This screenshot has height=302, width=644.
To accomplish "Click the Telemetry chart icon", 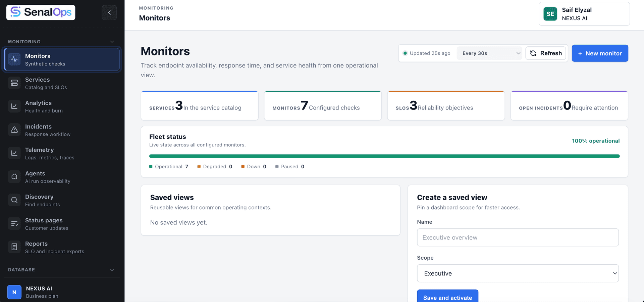I will point(14,153).
